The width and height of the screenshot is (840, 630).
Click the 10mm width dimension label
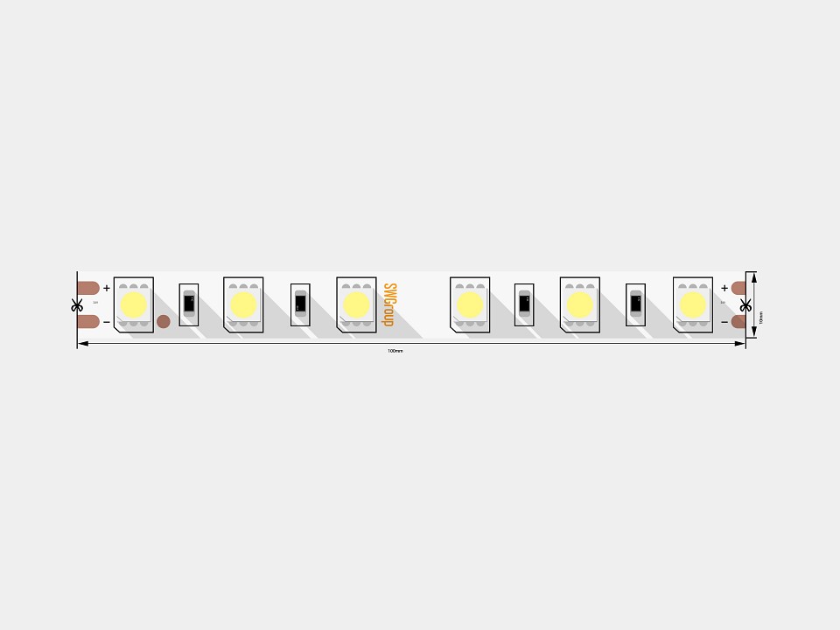760,318
